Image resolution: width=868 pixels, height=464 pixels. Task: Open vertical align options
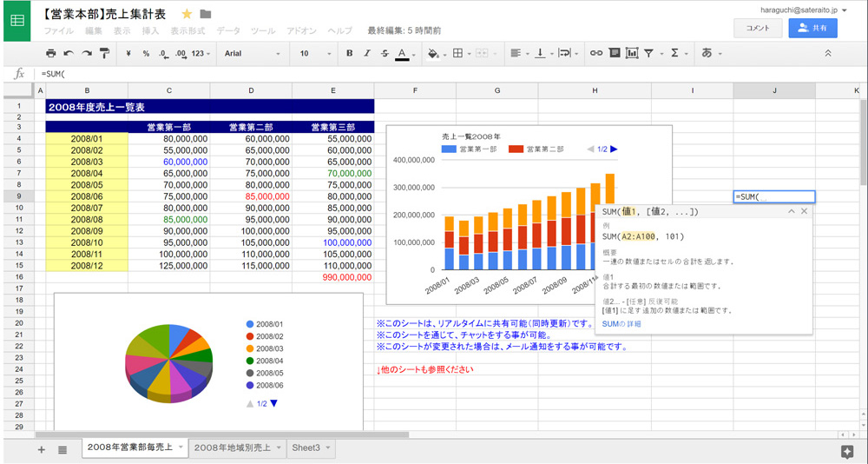(543, 54)
